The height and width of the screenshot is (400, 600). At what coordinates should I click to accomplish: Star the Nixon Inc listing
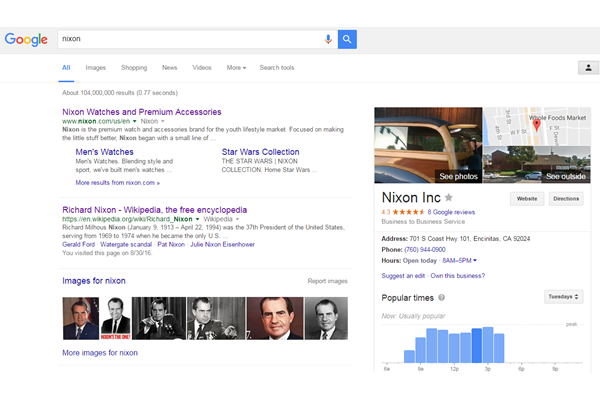tap(449, 198)
